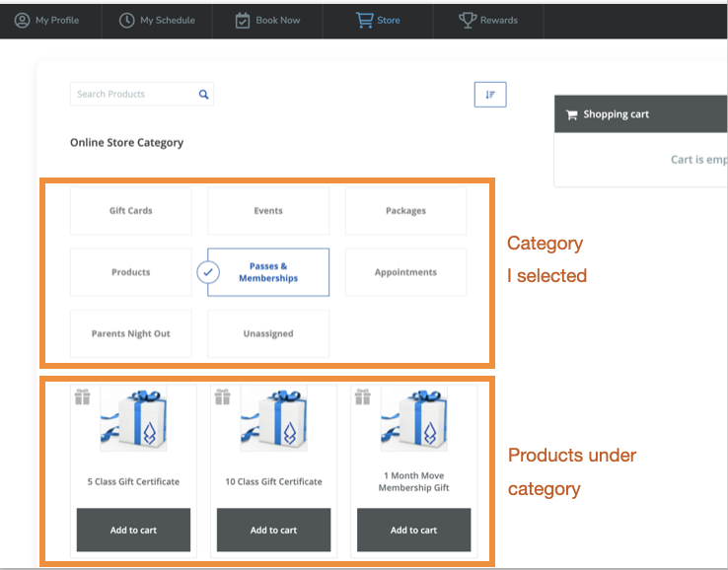Screen dimensions: 728x570
Task: Select the Products category tile
Action: [x=130, y=272]
